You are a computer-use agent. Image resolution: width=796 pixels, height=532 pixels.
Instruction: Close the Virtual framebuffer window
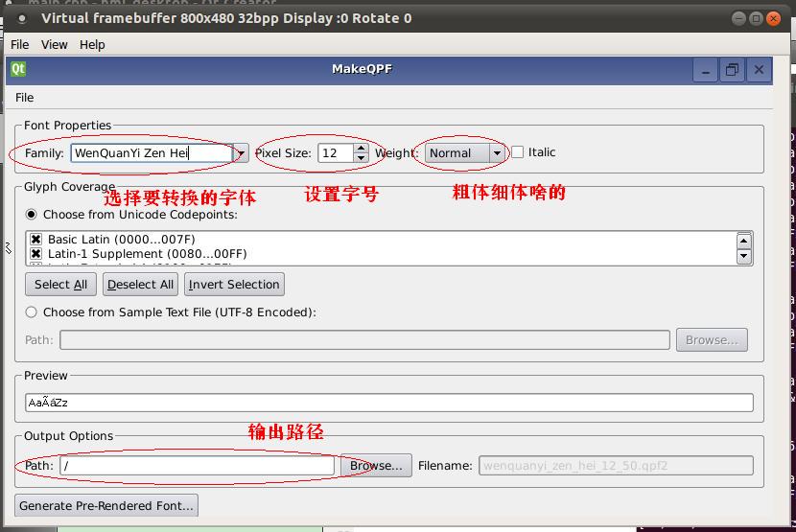tap(773, 19)
